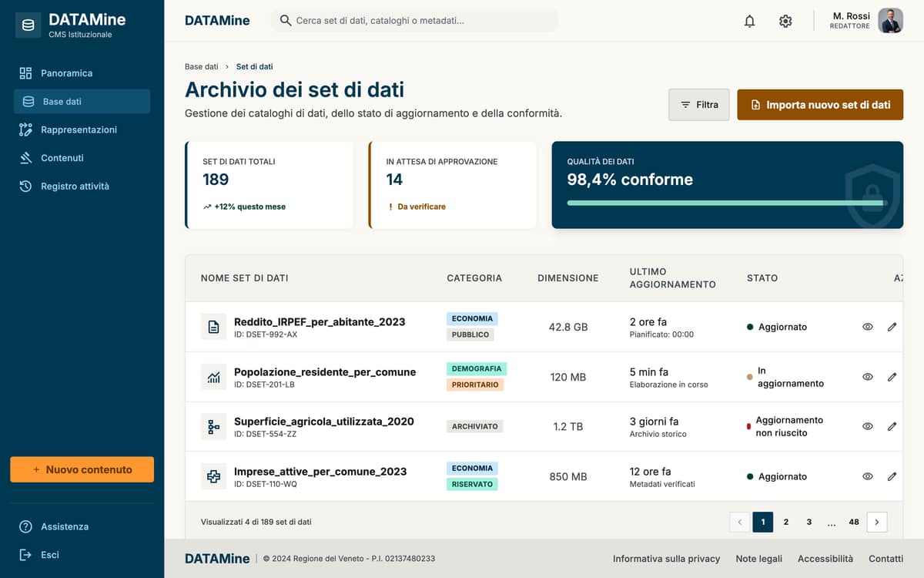Select Base dati in the sidebar

82,102
